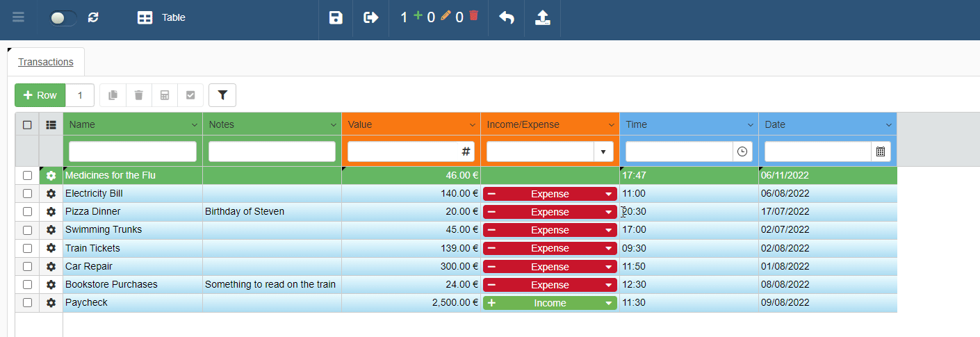Check the Electricity Bill row checkbox
Screen dimensions: 980x337
[x=27, y=194]
